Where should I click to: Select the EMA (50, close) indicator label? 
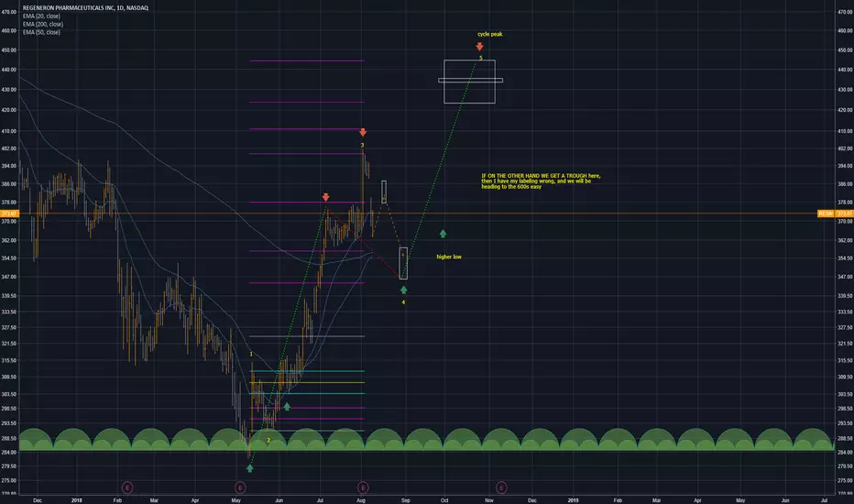[41, 33]
